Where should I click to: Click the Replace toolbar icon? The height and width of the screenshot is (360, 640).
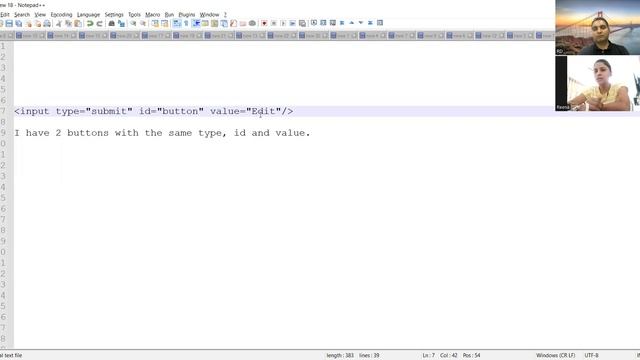point(121,23)
